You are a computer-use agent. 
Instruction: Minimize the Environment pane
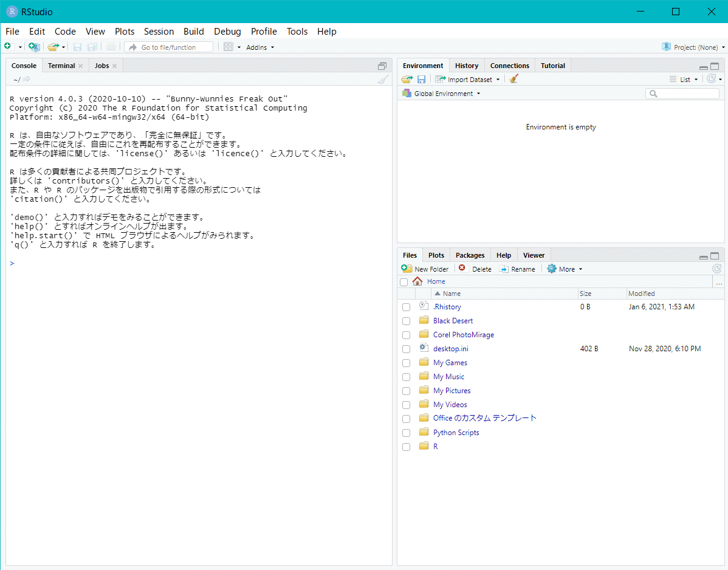tap(704, 67)
